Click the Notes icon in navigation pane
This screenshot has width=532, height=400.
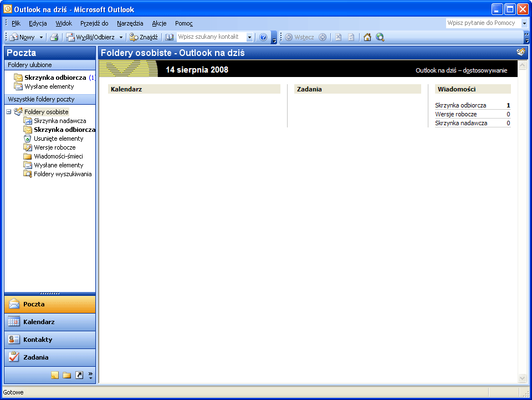click(55, 375)
